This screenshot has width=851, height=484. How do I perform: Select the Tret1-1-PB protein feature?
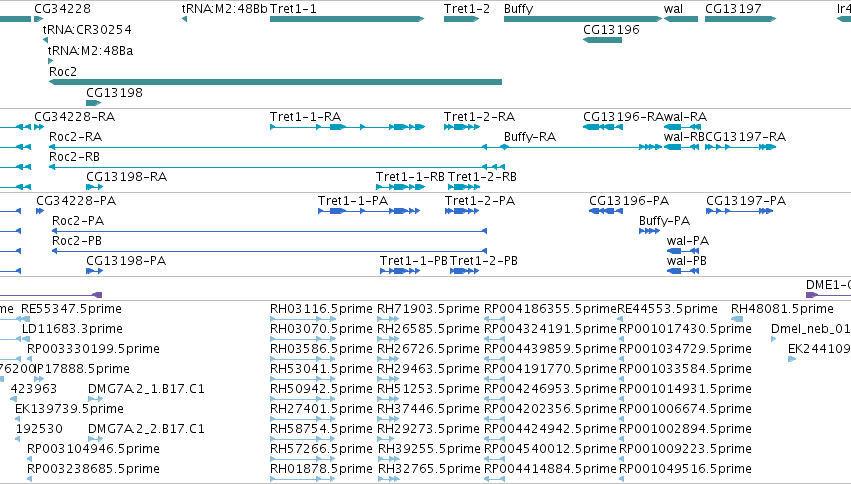pyautogui.click(x=400, y=271)
